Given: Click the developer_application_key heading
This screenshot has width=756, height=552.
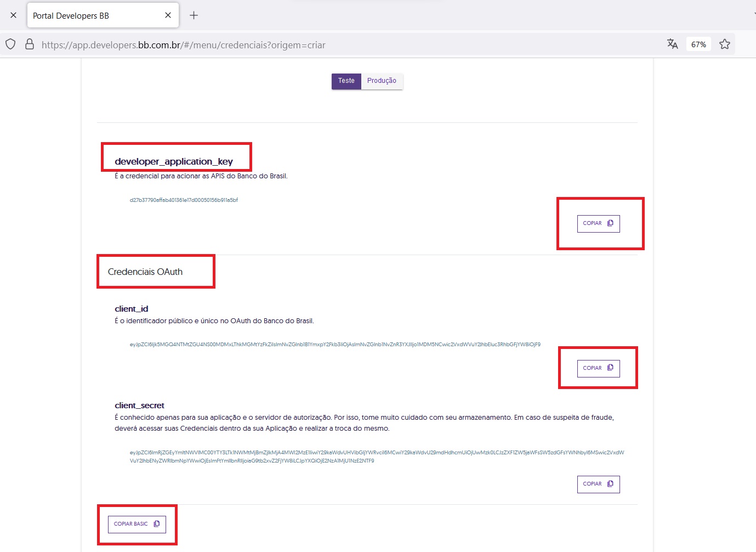Looking at the screenshot, I should pyautogui.click(x=174, y=161).
